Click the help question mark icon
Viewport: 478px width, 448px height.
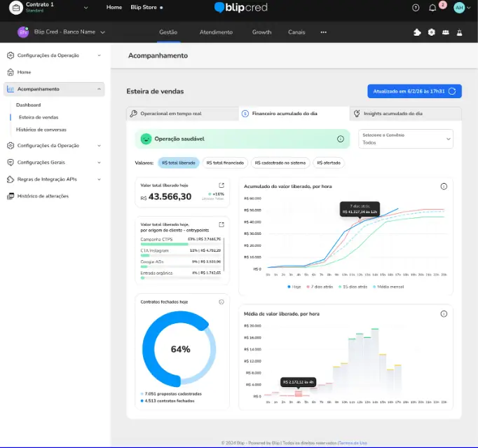pos(416,8)
